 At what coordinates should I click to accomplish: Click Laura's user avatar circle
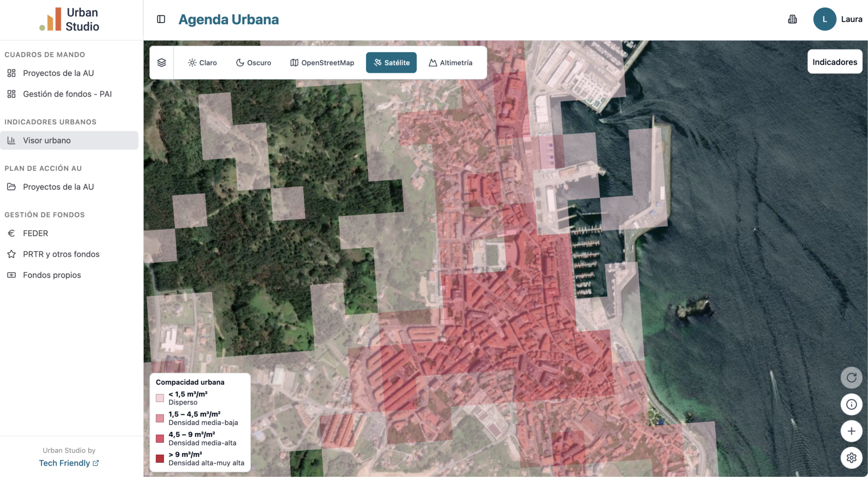[x=824, y=19]
